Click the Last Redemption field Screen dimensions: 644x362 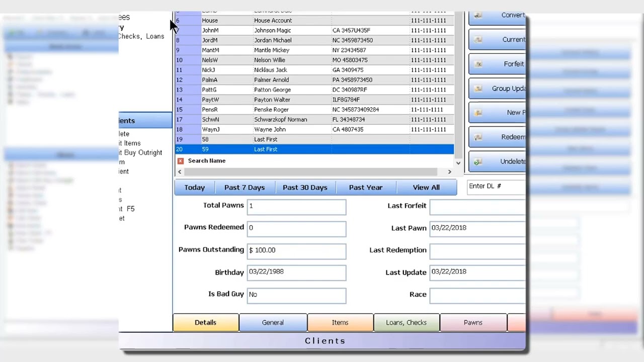coord(477,251)
